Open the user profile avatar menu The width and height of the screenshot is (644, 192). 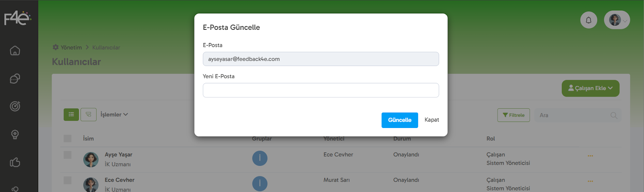[617, 20]
